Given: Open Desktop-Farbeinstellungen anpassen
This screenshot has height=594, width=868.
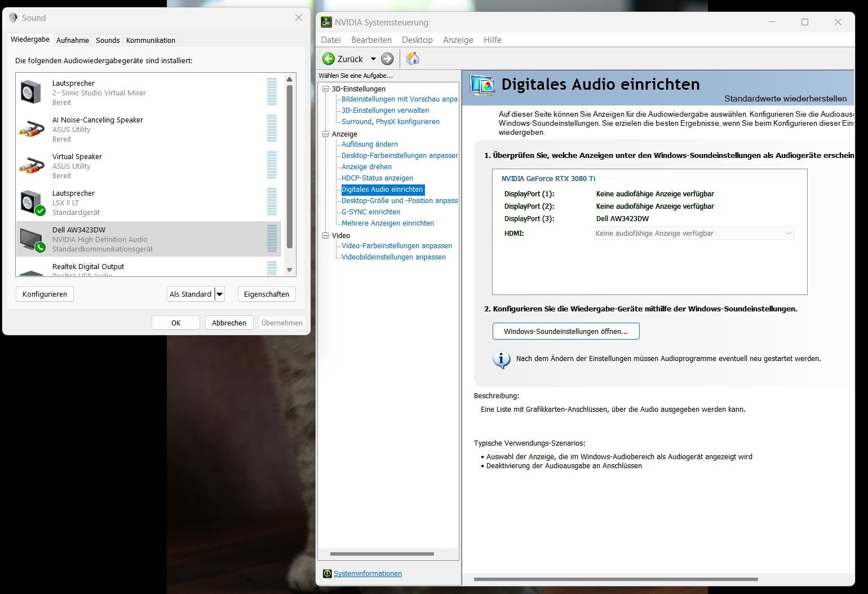Looking at the screenshot, I should [x=400, y=156].
